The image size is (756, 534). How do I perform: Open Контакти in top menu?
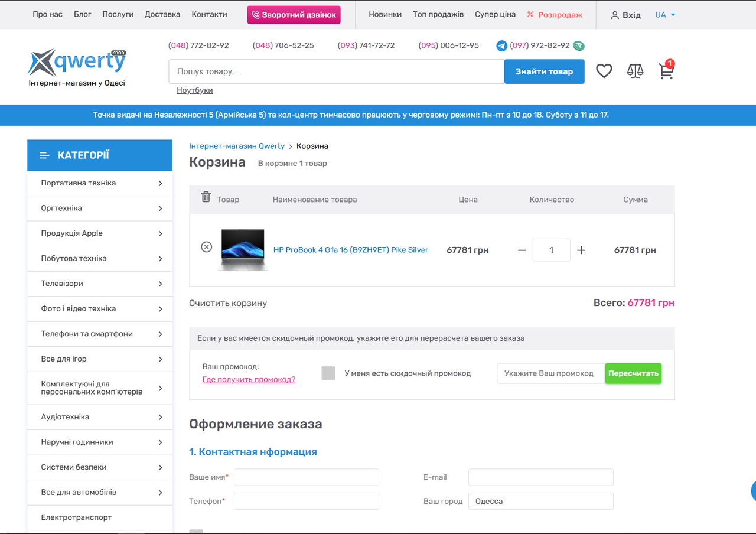pyautogui.click(x=209, y=14)
